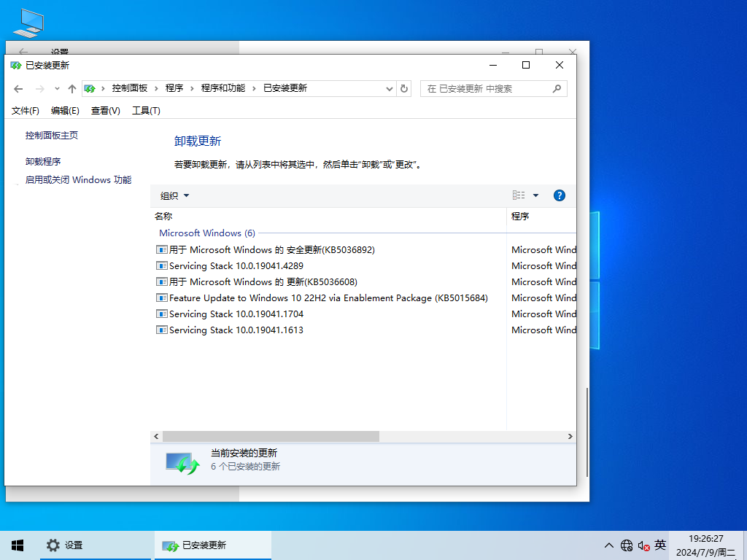Click the horizontal scrollbar right arrow

(x=570, y=436)
